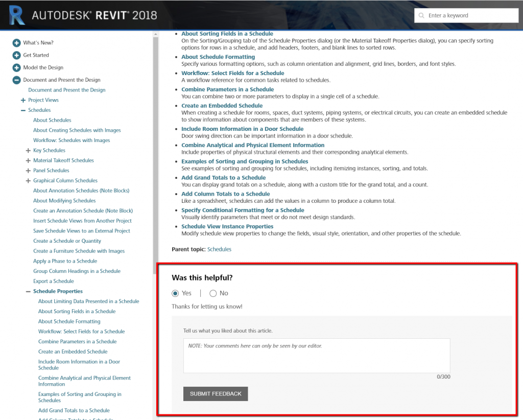Open About Modifying Schedules in sidebar
The height and width of the screenshot is (420, 523).
64,201
